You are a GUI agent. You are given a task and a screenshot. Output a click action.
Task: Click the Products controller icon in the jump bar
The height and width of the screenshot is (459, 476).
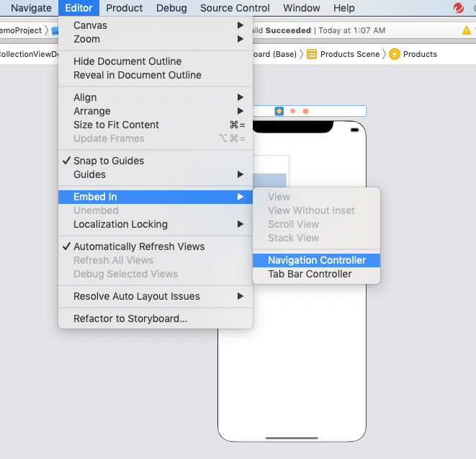tap(394, 54)
